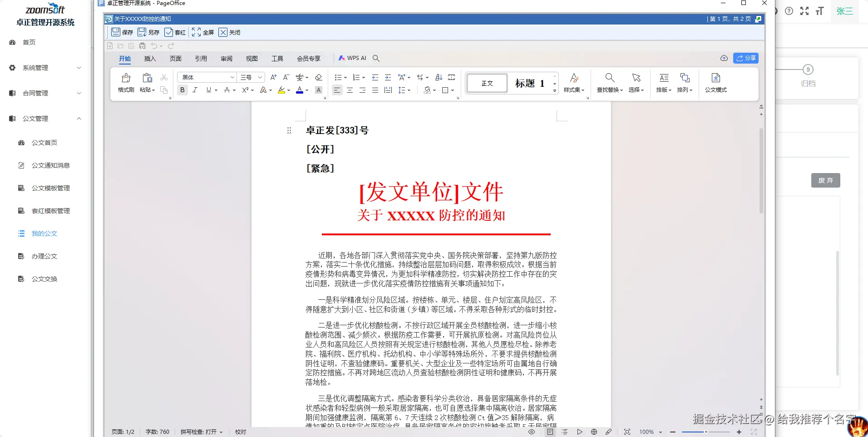Toggle page view icon in status bar
Image resolution: width=868 pixels, height=437 pixels.
[550, 432]
